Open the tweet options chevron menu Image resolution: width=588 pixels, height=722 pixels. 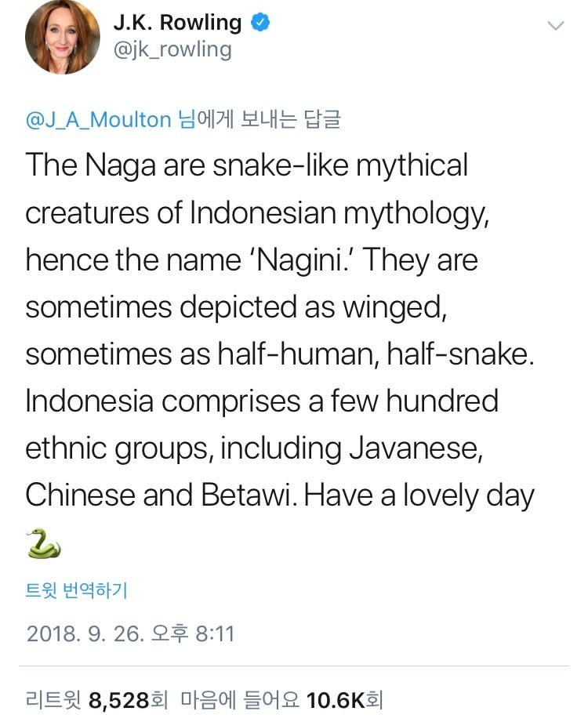point(555,26)
